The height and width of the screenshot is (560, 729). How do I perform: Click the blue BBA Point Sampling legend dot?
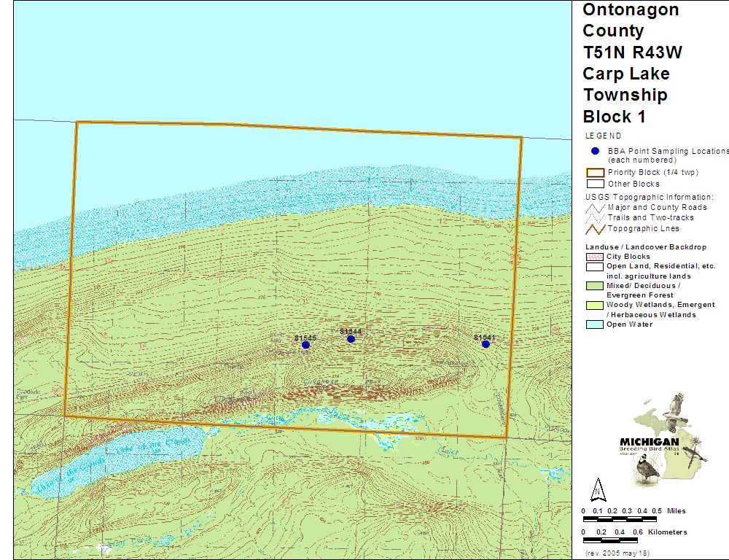pos(595,151)
